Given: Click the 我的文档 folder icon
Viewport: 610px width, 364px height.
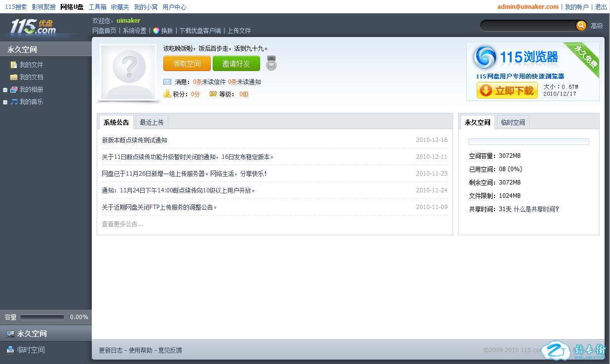Looking at the screenshot, I should (14, 77).
